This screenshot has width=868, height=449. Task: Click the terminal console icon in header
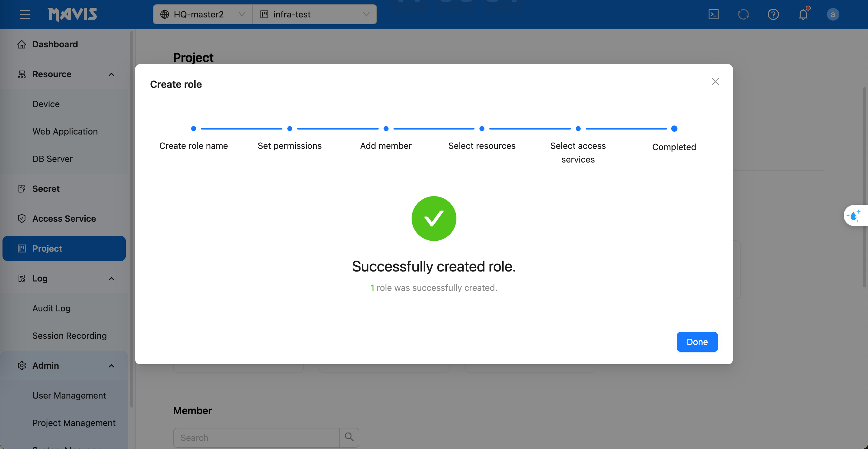(713, 15)
